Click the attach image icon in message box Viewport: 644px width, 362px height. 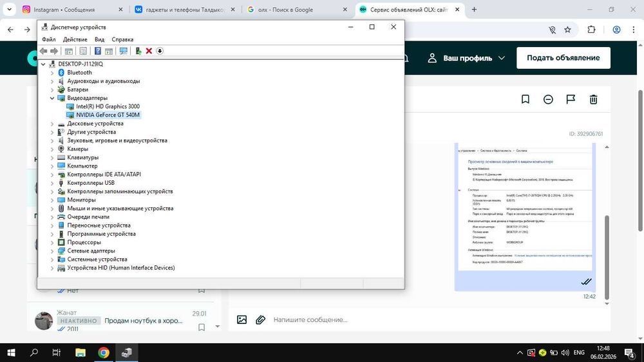(x=242, y=319)
